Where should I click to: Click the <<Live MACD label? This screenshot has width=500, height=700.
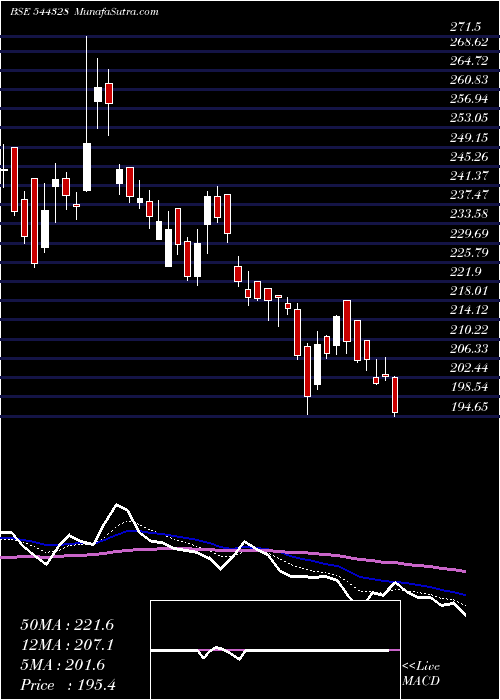pos(421,674)
